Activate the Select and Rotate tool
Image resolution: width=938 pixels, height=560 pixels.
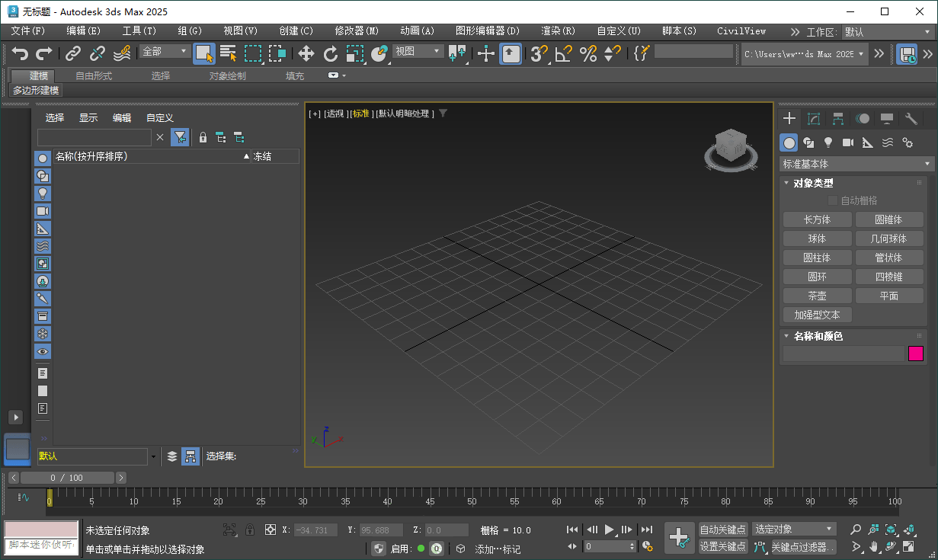331,54
